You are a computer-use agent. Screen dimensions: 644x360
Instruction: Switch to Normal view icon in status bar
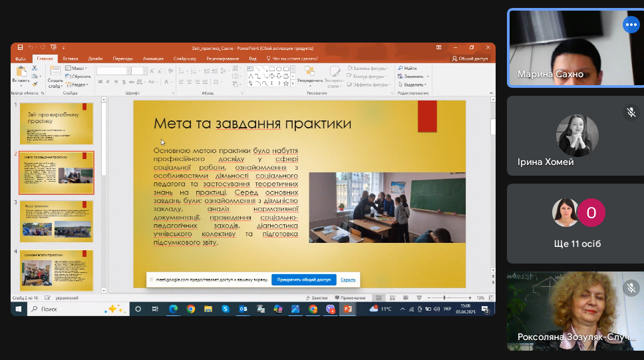[x=379, y=298]
